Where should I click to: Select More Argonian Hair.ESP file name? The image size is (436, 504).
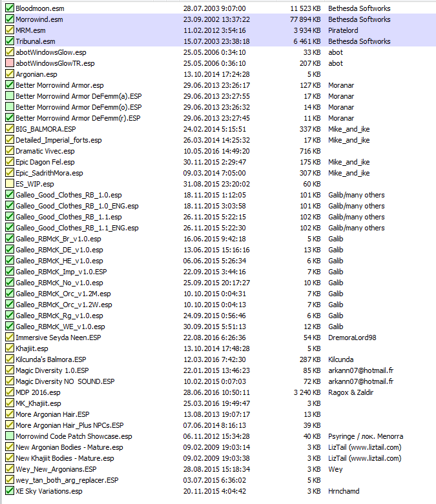point(52,414)
